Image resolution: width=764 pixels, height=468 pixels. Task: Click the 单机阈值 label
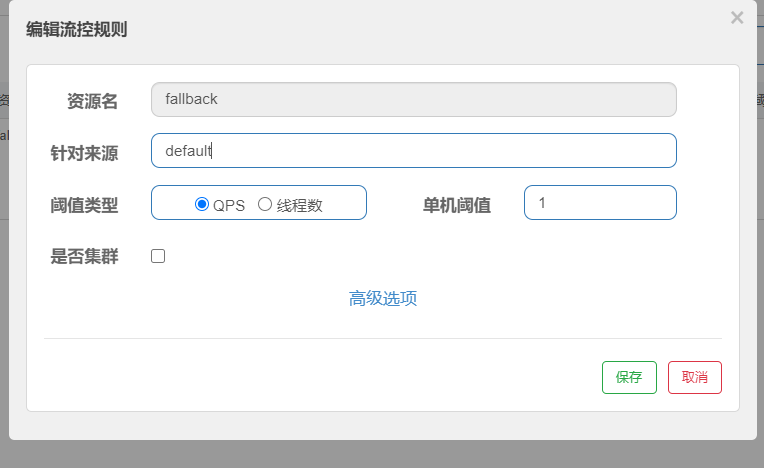click(x=457, y=205)
